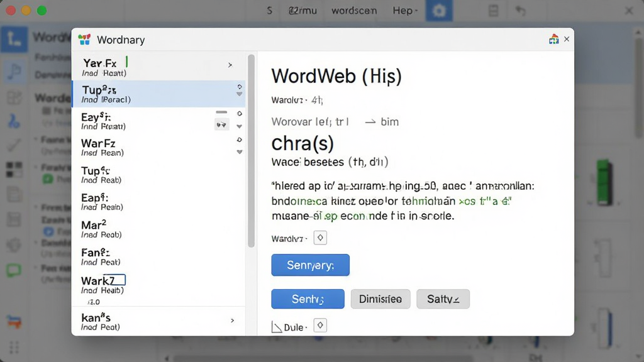The width and height of the screenshot is (644, 362).
Task: Click the blue gear icon in top toolbar
Action: coord(438,11)
